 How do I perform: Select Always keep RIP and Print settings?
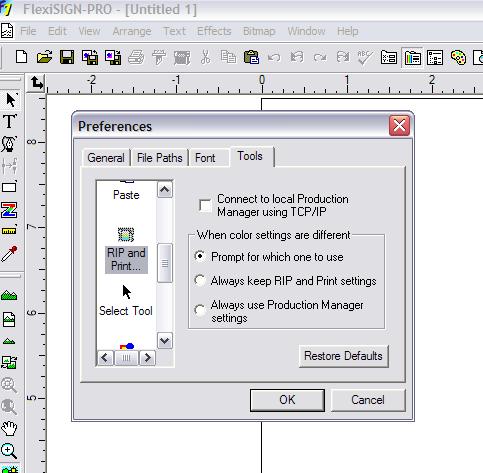pos(200,281)
